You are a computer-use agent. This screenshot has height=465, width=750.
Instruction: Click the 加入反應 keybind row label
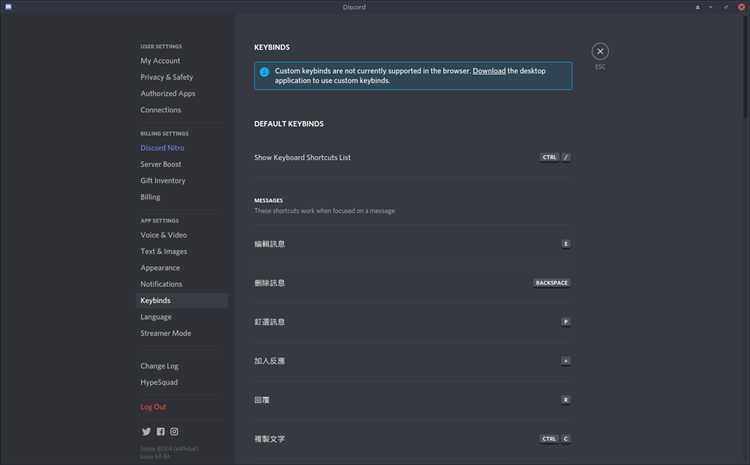point(269,361)
